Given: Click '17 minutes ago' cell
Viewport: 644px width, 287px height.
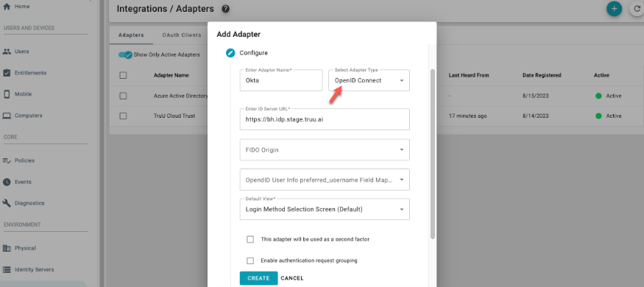Looking at the screenshot, I should pyautogui.click(x=468, y=116).
